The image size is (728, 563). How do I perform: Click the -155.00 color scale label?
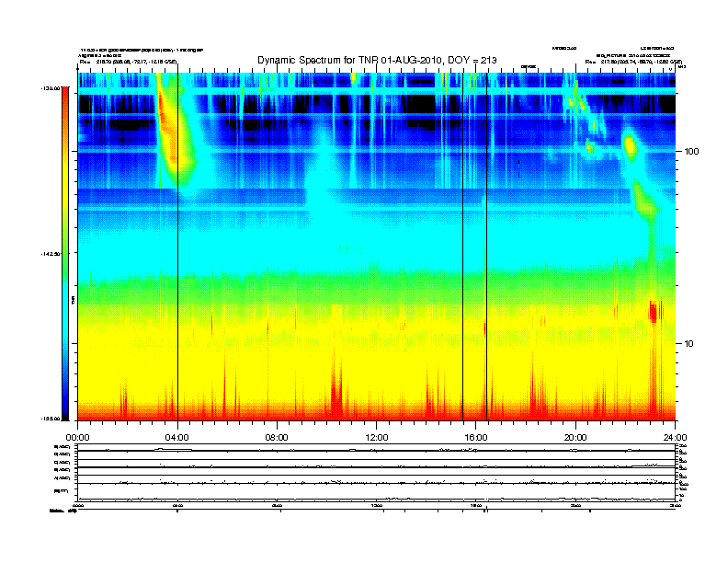(x=51, y=419)
